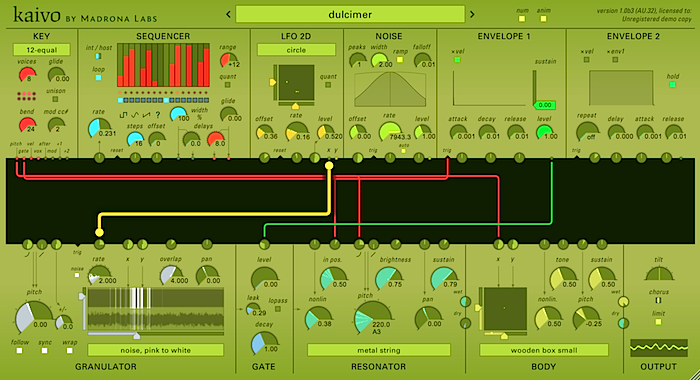The width and height of the screenshot is (700, 380).
Task: Select the square wave sequencer shape icon
Action: (x=123, y=115)
